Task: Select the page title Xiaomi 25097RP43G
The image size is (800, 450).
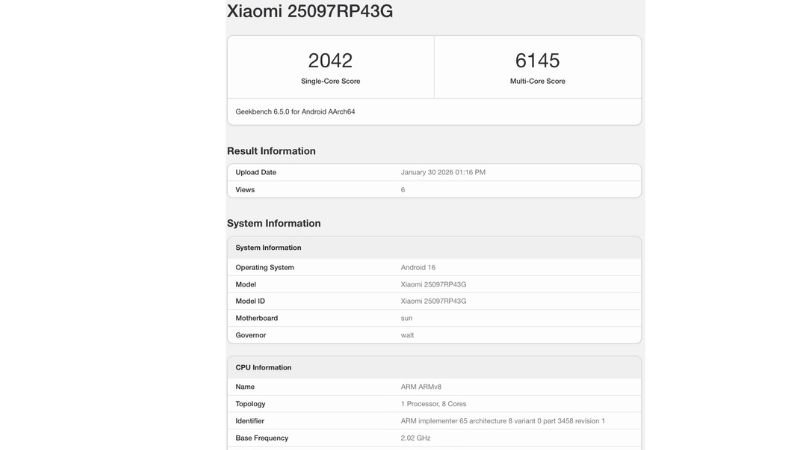Action: click(310, 11)
